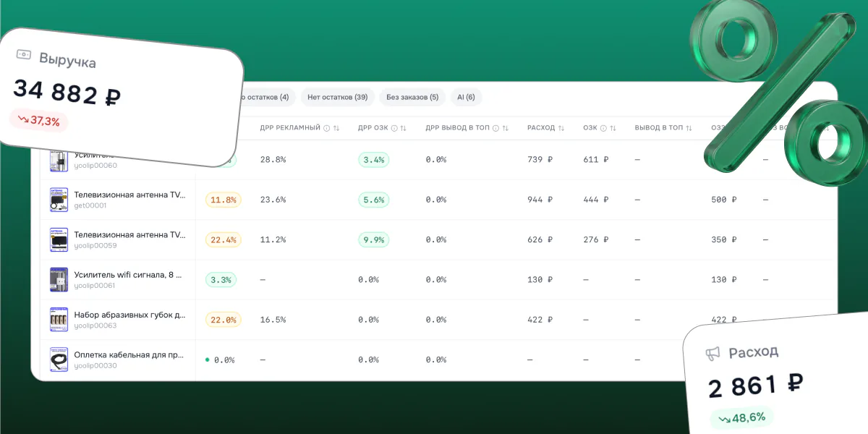Click the 23.6% ДРР рекламный value

click(273, 200)
